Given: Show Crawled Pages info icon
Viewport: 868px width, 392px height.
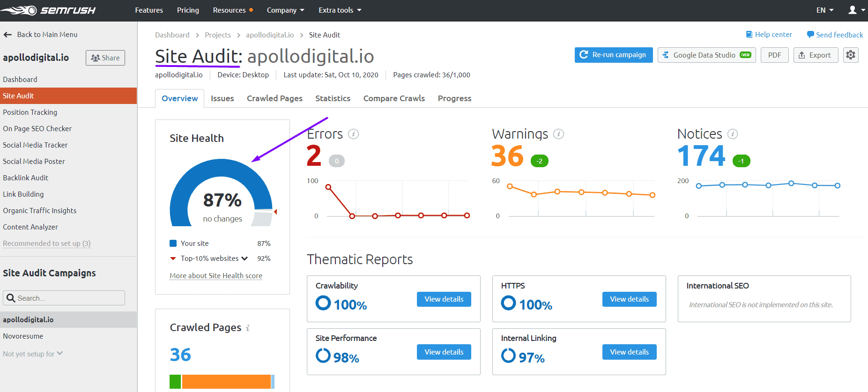Looking at the screenshot, I should click(x=248, y=328).
